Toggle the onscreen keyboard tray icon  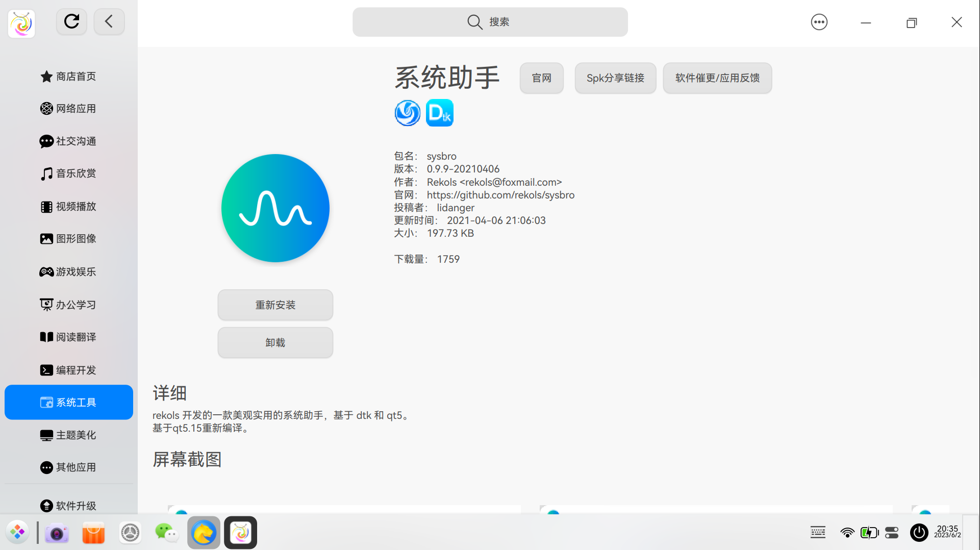coord(818,532)
